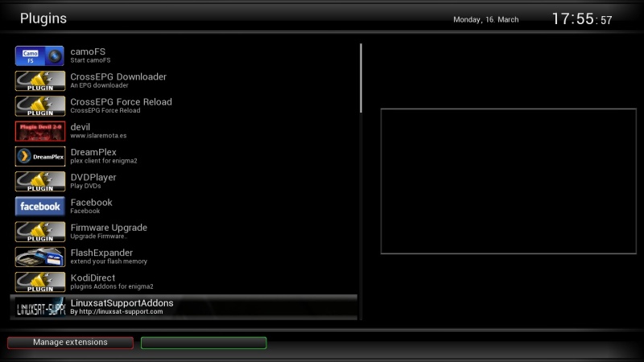Click the 17:55 clock display
Image resolution: width=644 pixels, height=362 pixels.
582,19
